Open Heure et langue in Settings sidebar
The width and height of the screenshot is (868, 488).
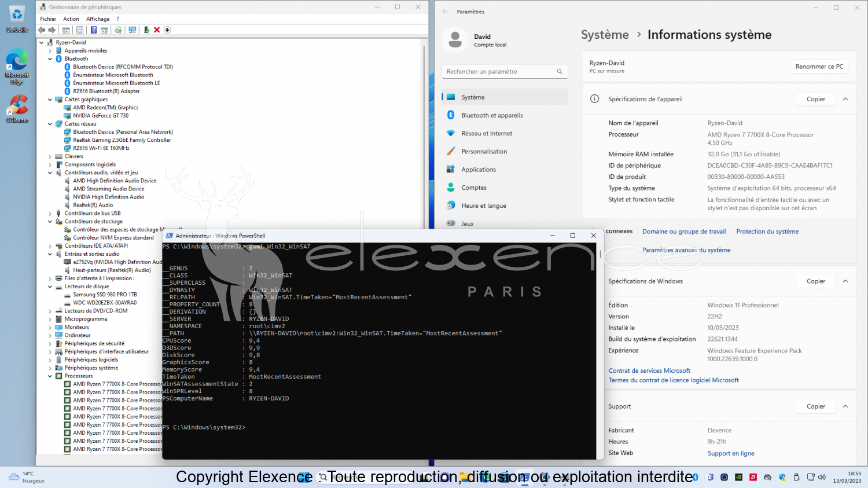tap(505, 206)
